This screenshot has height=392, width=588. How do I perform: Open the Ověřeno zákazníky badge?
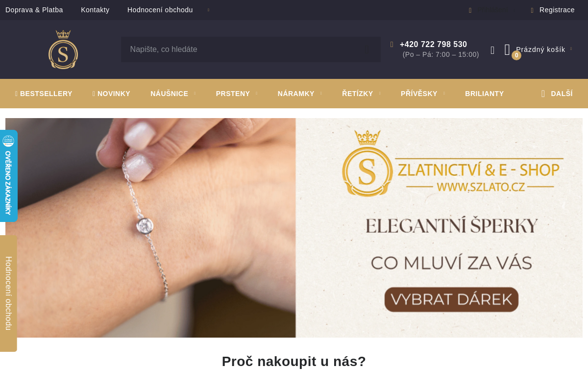coord(8,176)
